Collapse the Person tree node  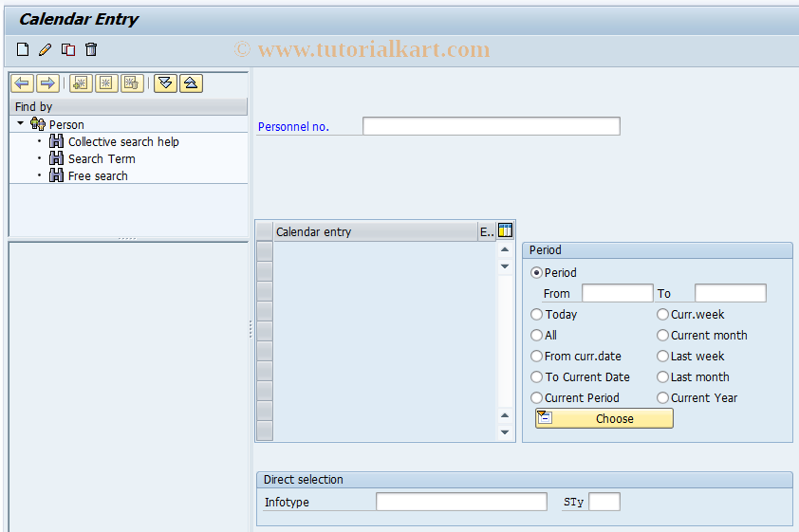20,123
